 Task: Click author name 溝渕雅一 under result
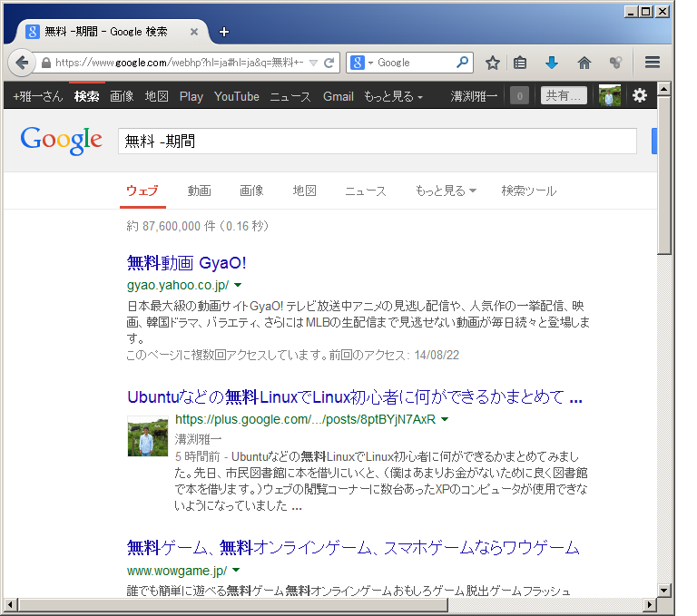pos(198,439)
